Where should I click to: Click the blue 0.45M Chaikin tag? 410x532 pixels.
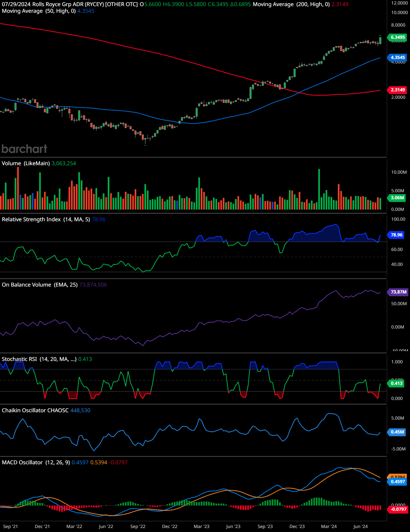[x=397, y=432]
